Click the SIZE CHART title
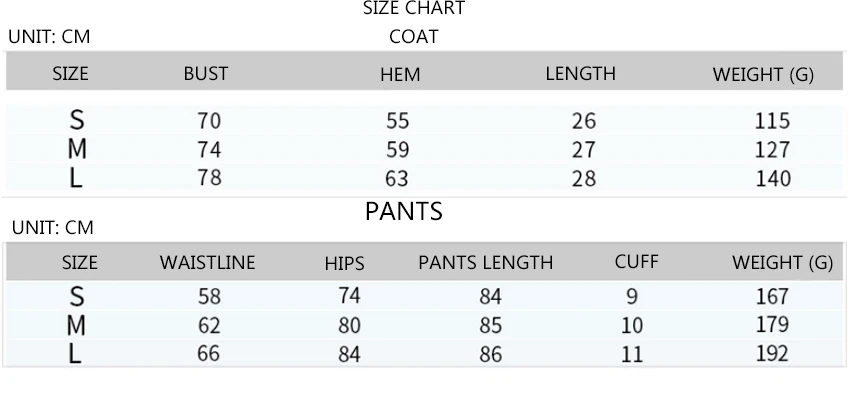850x404 pixels. coord(414,9)
